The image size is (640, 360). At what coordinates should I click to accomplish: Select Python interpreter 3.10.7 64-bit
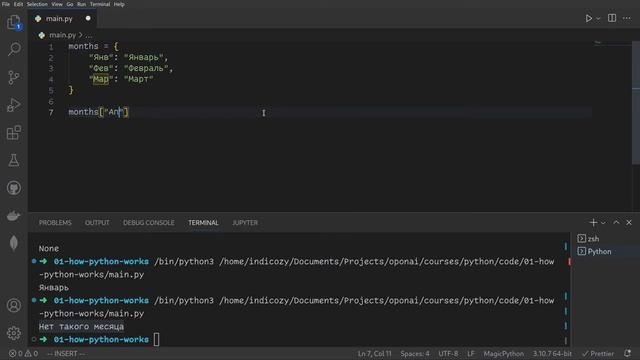point(552,353)
